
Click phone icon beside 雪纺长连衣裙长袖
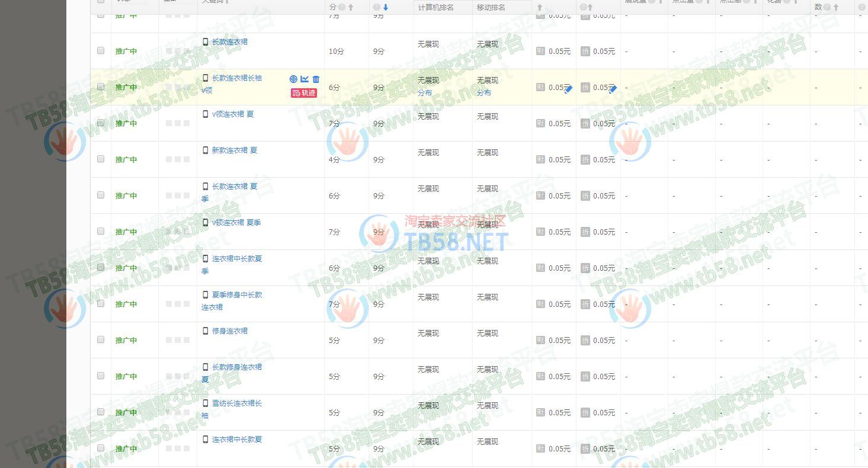(206, 403)
